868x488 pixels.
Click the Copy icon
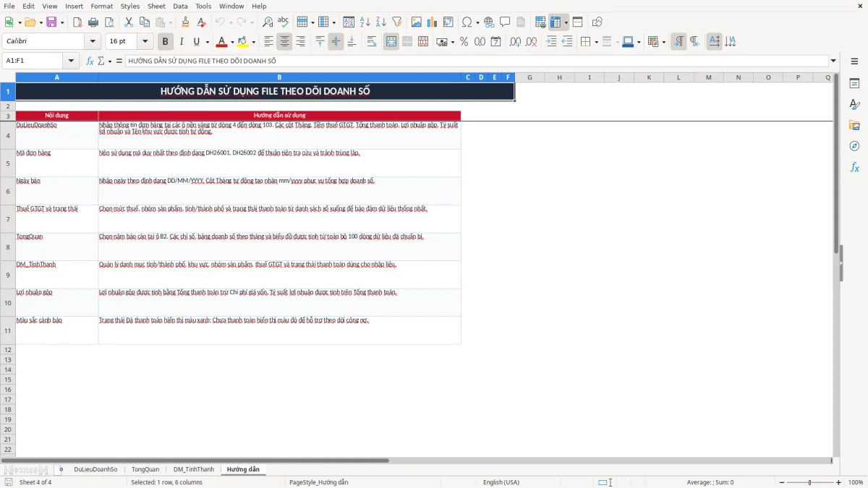[145, 22]
